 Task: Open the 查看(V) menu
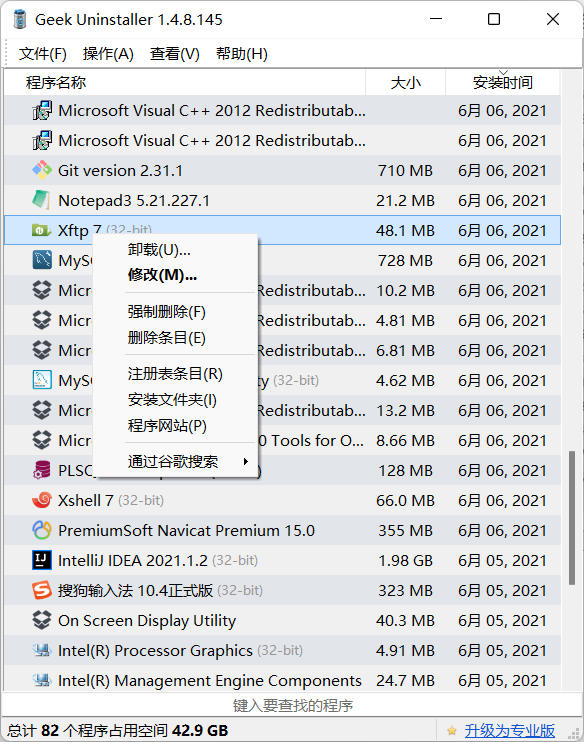pos(175,53)
